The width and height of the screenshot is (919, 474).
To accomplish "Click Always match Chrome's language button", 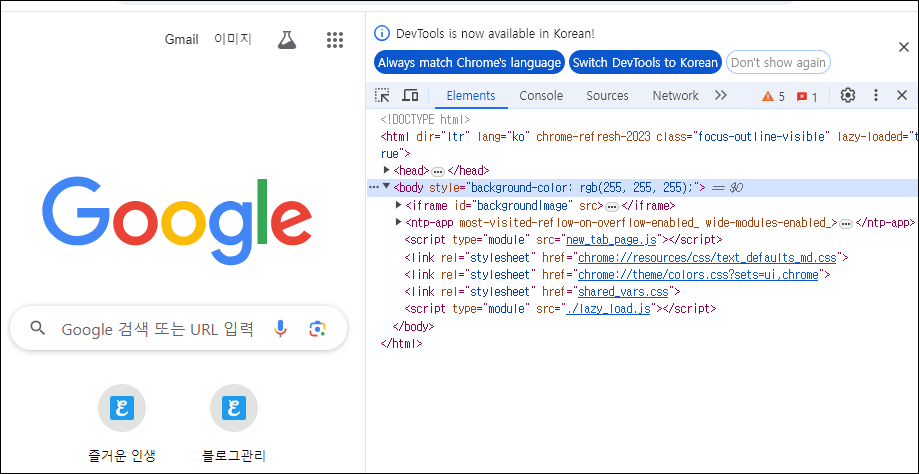I will pos(469,63).
